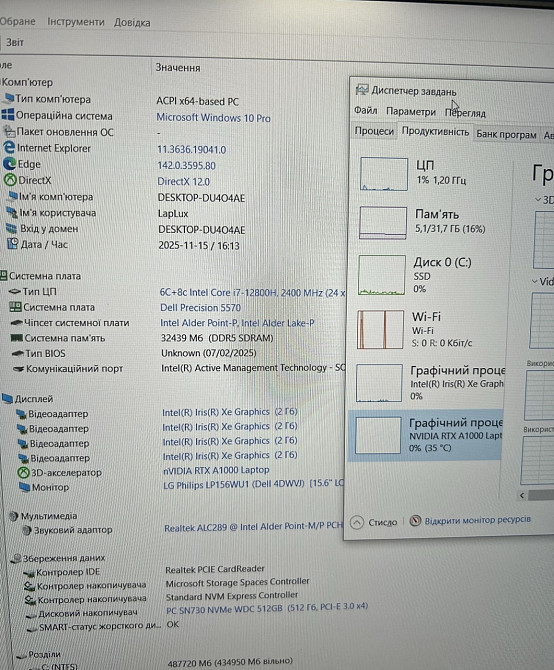This screenshot has height=670, width=554.
Task: Switch to the Банк програм tab
Action: (506, 134)
